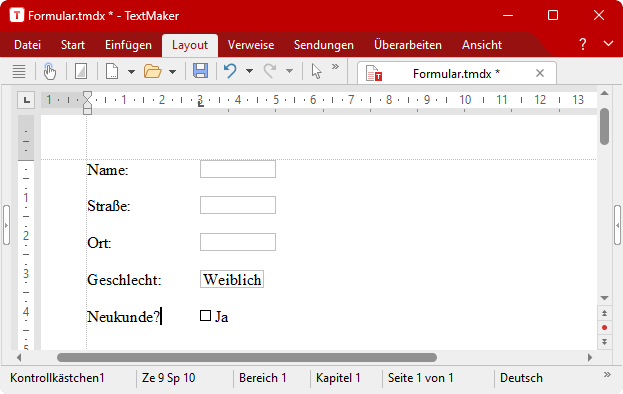The width and height of the screenshot is (623, 394).
Task: Click the page view mode icon
Action: [x=81, y=71]
